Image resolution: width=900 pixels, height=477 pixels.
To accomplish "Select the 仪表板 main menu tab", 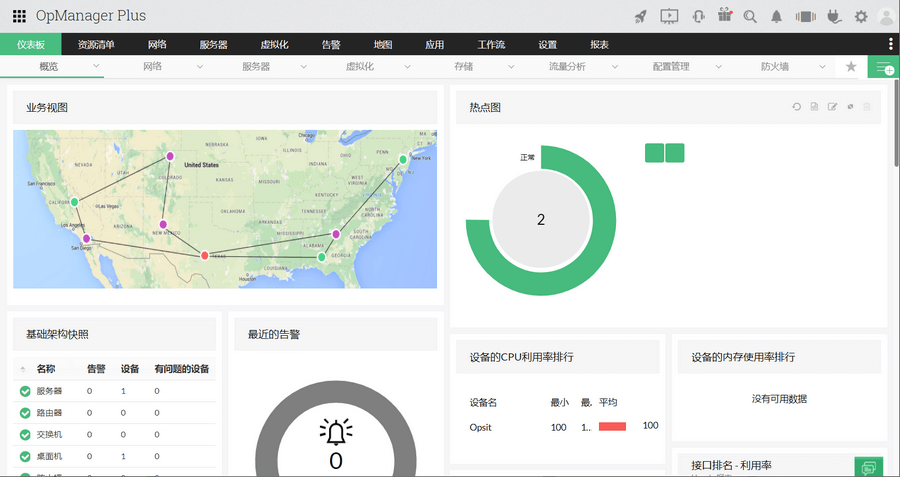I will click(x=31, y=44).
